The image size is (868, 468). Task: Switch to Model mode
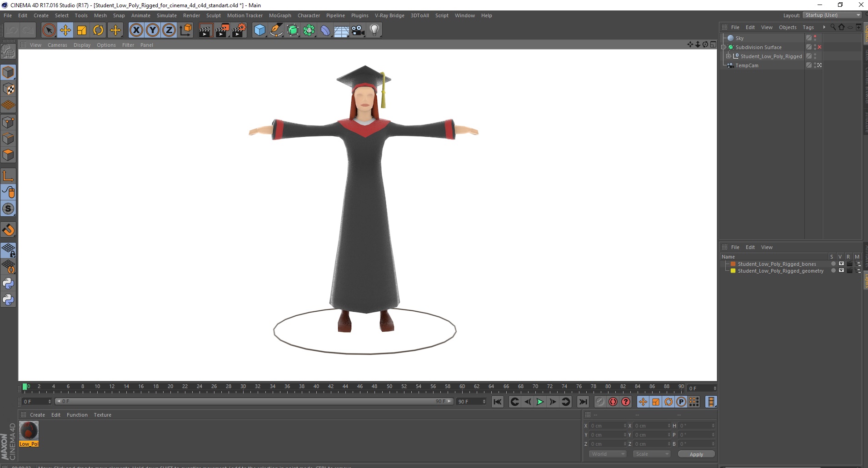pyautogui.click(x=8, y=72)
